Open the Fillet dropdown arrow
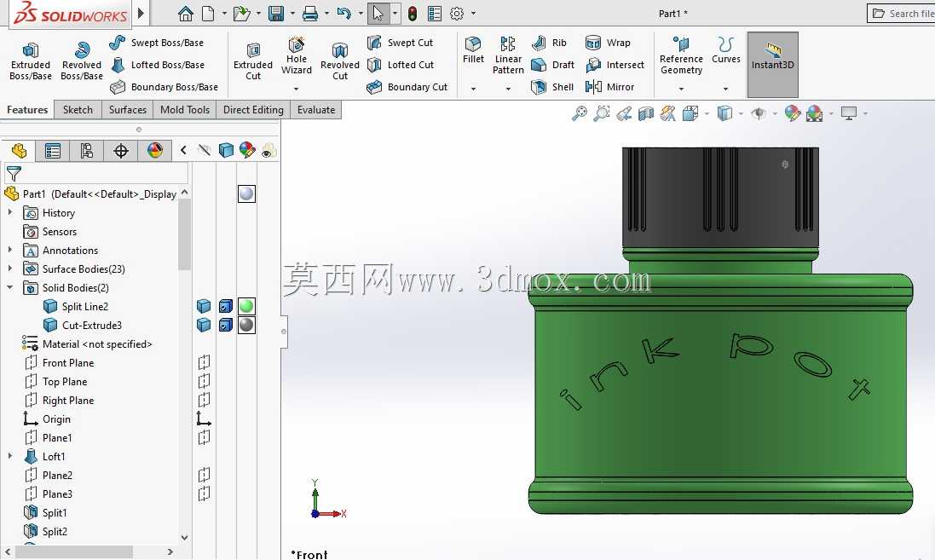This screenshot has width=935, height=560. tap(473, 89)
